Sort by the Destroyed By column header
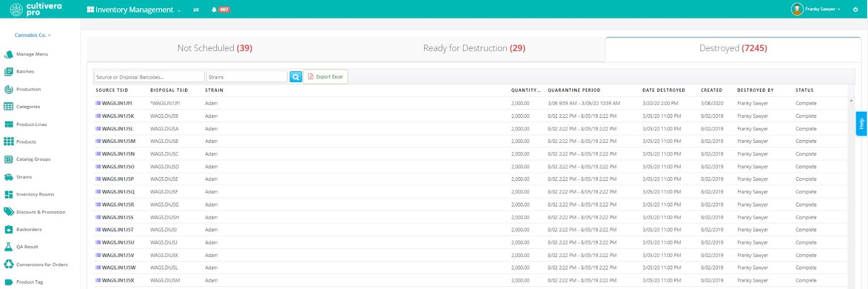This screenshot has height=289, width=868. pyautogui.click(x=756, y=90)
